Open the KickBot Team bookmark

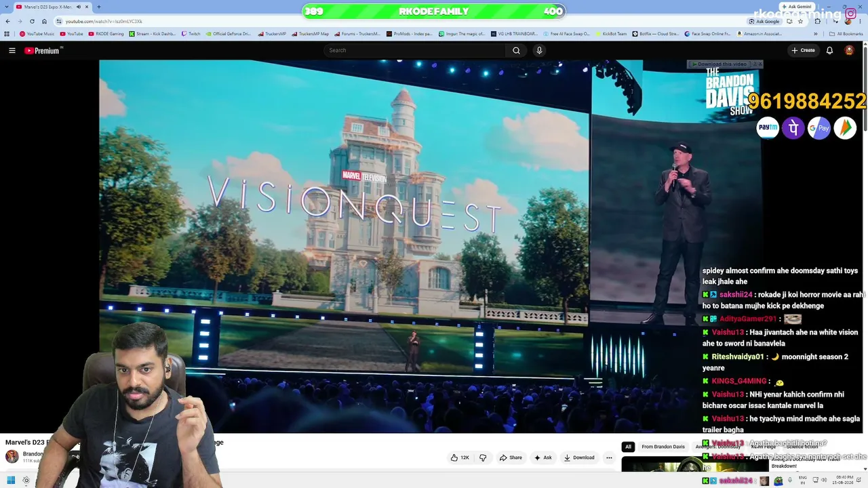coord(611,33)
